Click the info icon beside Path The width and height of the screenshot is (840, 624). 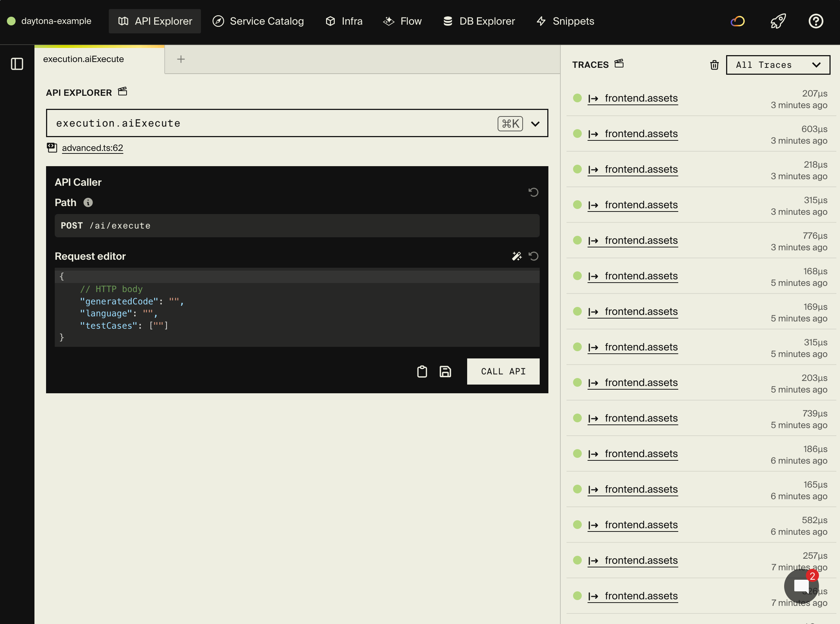(x=88, y=202)
